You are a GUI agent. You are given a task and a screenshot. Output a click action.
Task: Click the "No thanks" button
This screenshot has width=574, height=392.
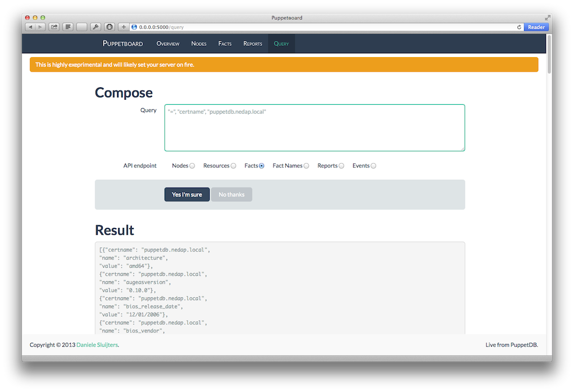(x=232, y=194)
